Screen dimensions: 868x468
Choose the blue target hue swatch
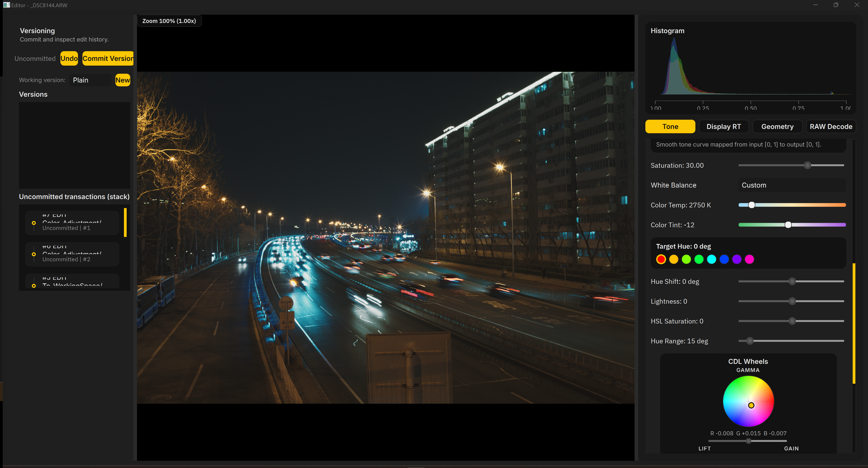pos(724,259)
